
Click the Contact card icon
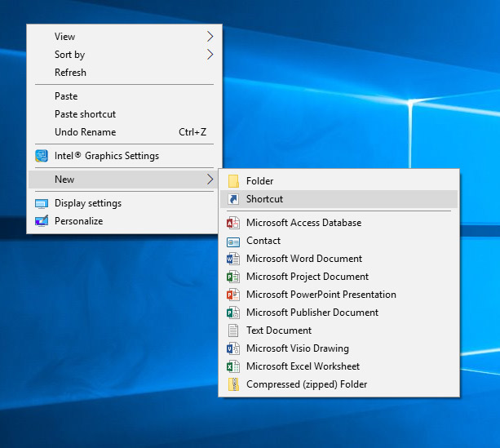coord(233,242)
